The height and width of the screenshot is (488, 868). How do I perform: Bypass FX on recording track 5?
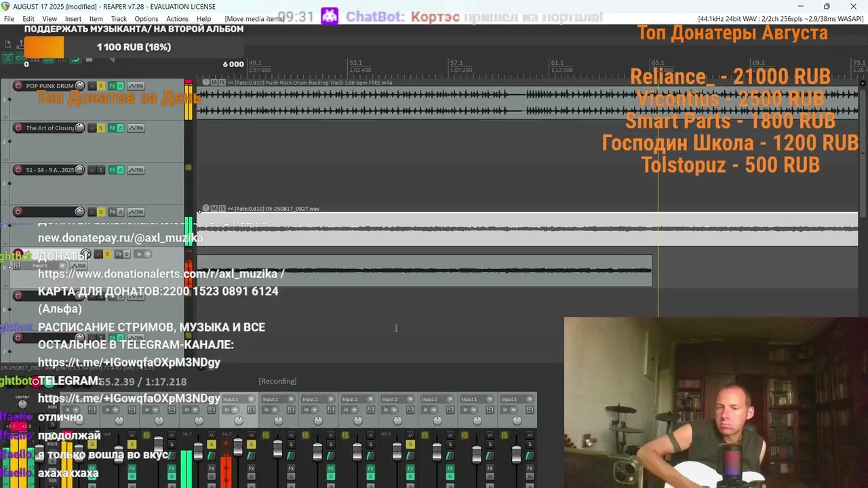[x=127, y=254]
